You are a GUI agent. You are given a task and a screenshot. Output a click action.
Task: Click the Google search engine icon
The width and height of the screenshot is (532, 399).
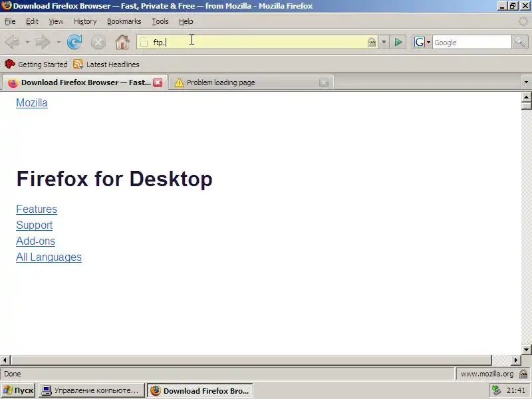420,43
